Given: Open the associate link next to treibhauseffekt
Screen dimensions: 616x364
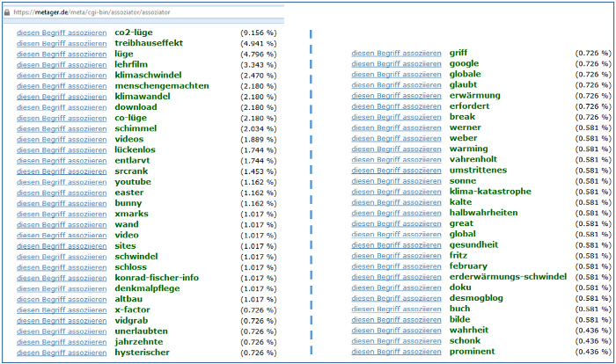Looking at the screenshot, I should pyautogui.click(x=62, y=43).
